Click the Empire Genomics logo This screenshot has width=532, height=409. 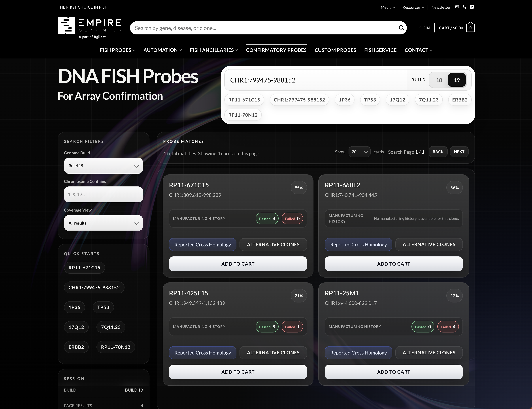(x=89, y=28)
